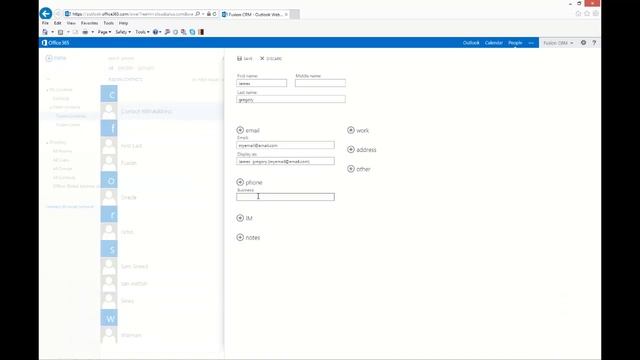This screenshot has height=360, width=640.
Task: Click the save button on contact form
Action: pyautogui.click(x=245, y=58)
